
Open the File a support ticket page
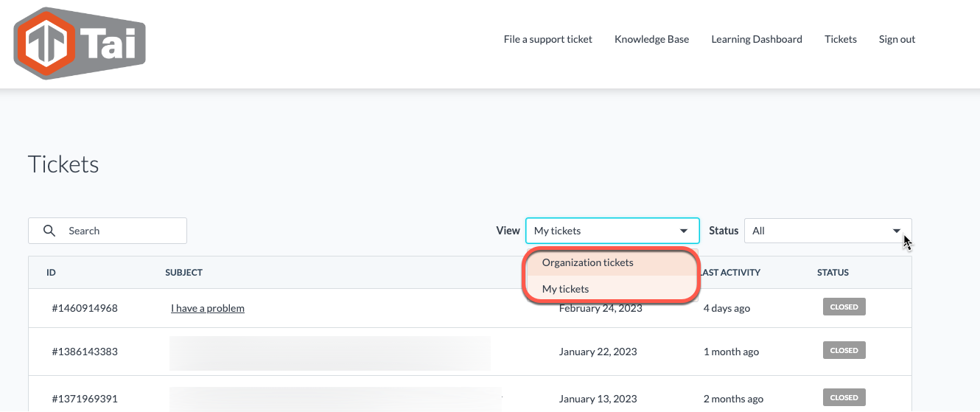[x=547, y=39]
